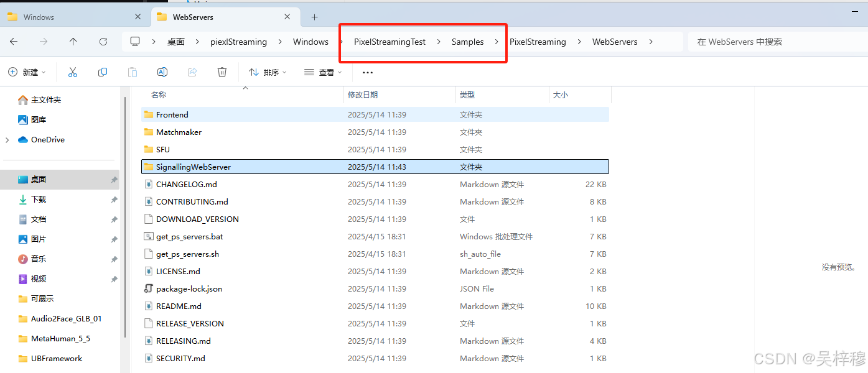Open the 新建 (New) dropdown

click(x=27, y=72)
